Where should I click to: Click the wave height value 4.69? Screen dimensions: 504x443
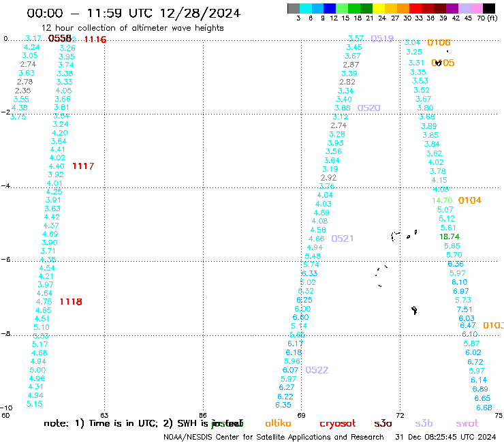click(x=50, y=234)
